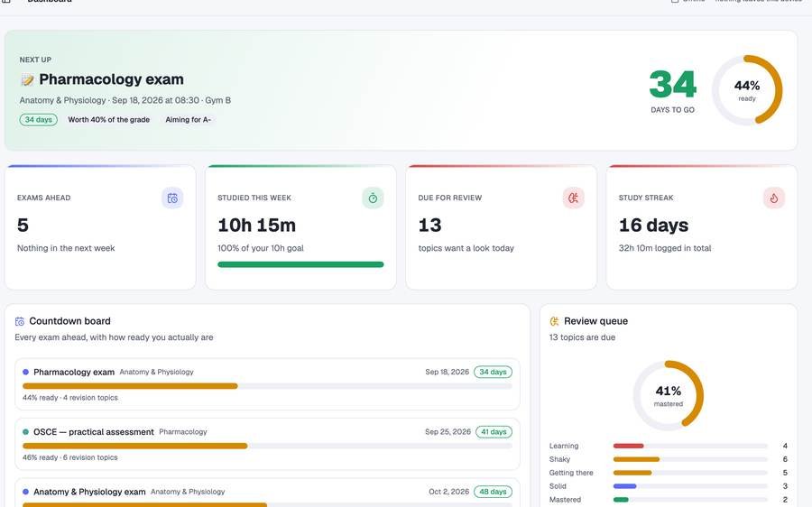Click the Solid bar in Review queue
This screenshot has height=507, width=812.
coord(690,486)
